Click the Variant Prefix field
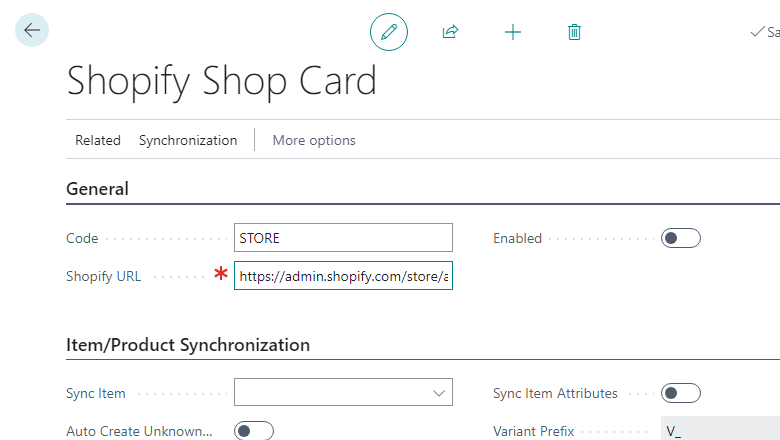The width and height of the screenshot is (780, 440). 720,431
